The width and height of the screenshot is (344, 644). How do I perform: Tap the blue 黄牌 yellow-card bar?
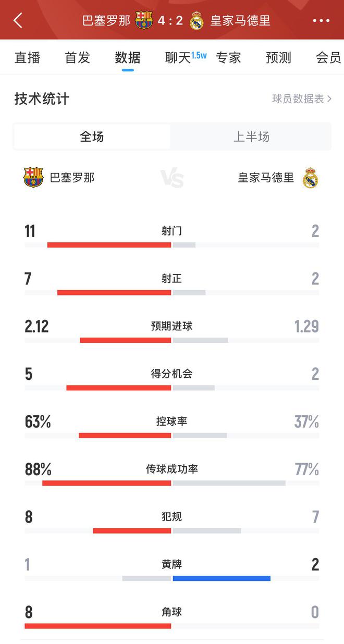[x=222, y=578]
